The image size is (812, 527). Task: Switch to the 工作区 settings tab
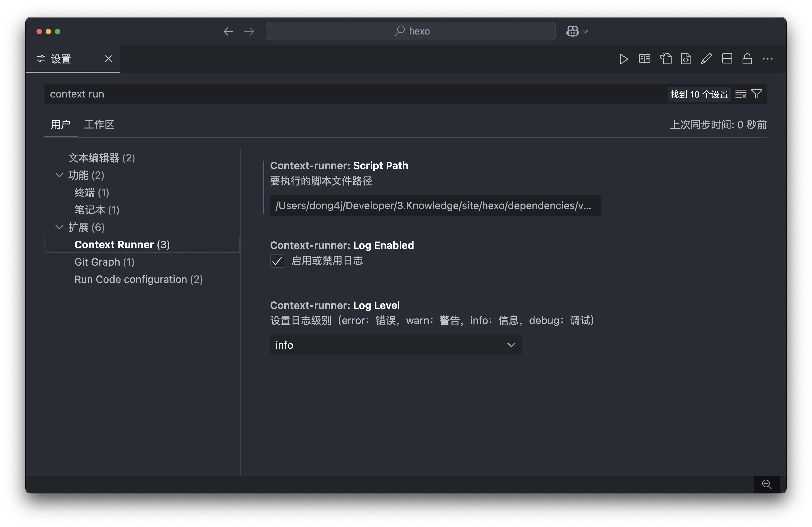[x=99, y=125]
